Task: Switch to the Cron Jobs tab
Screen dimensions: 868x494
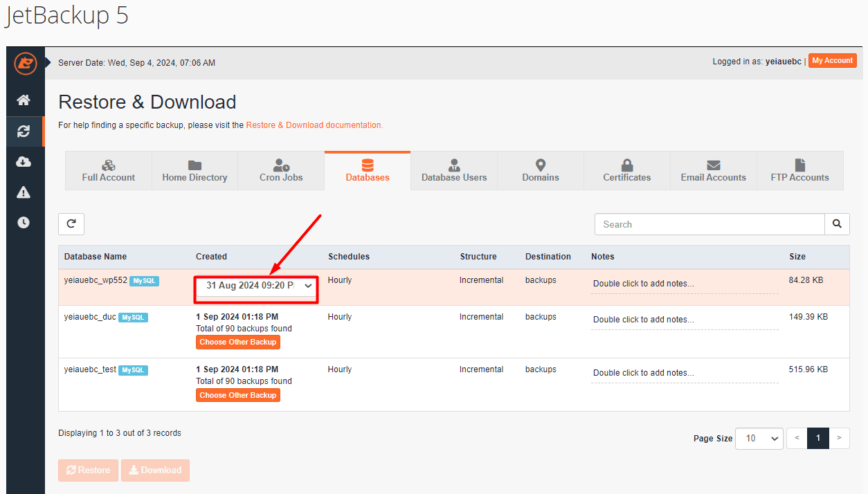Action: pos(281,170)
